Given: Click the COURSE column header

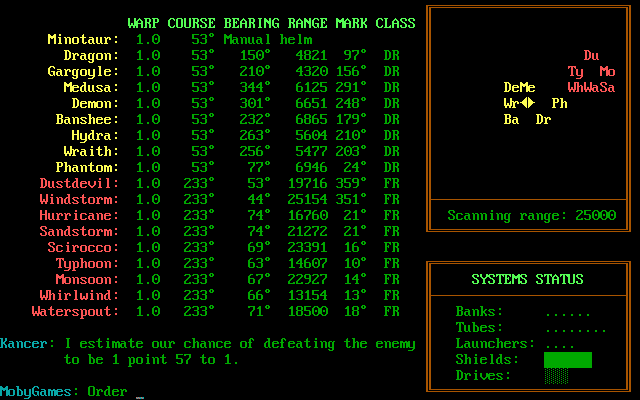Looking at the screenshot, I should 191,23.
